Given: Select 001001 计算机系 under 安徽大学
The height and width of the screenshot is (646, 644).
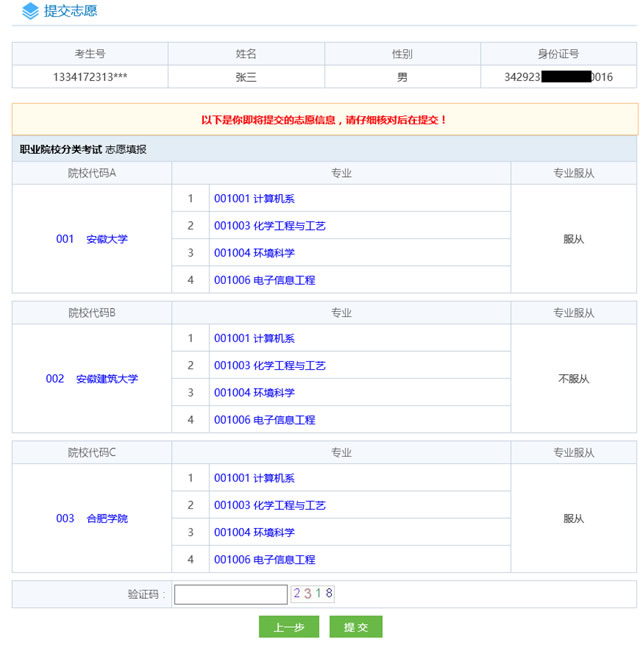Looking at the screenshot, I should point(254,199).
